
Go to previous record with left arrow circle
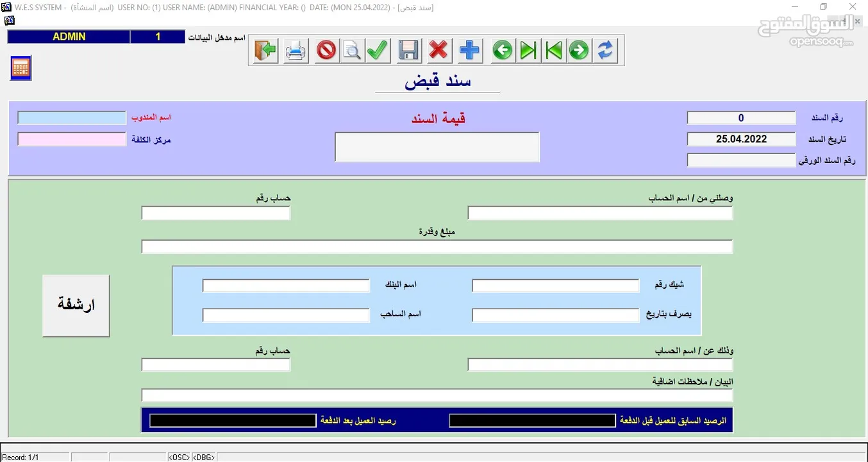click(x=503, y=50)
